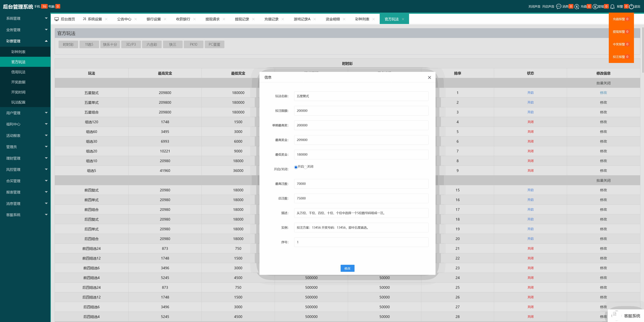
Task: Switch to the 充值记录 tab
Action: pyautogui.click(x=271, y=19)
